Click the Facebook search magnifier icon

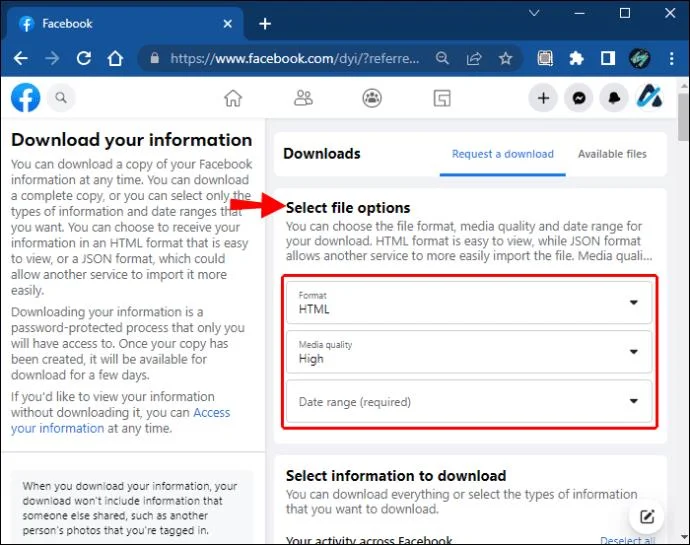(x=61, y=97)
